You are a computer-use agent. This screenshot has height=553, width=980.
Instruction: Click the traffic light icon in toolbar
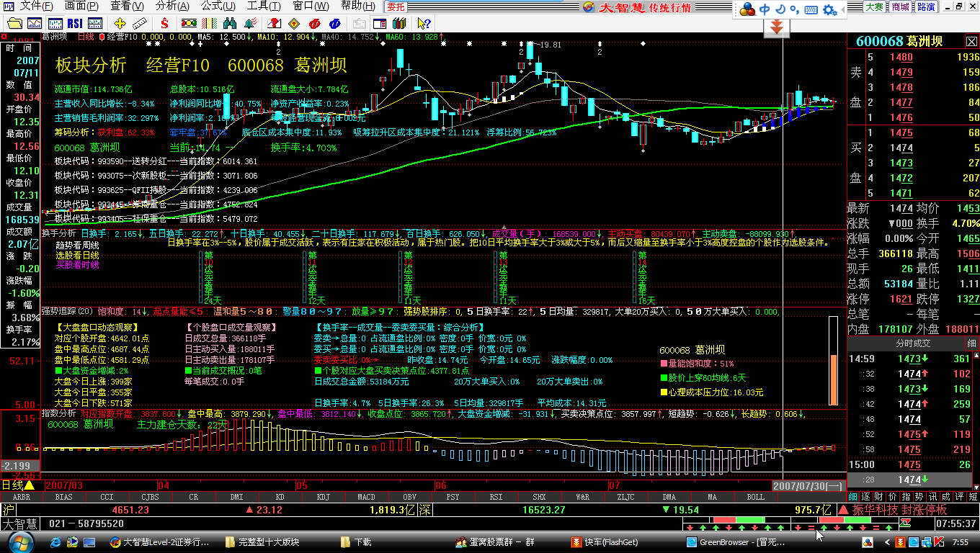coord(190,24)
